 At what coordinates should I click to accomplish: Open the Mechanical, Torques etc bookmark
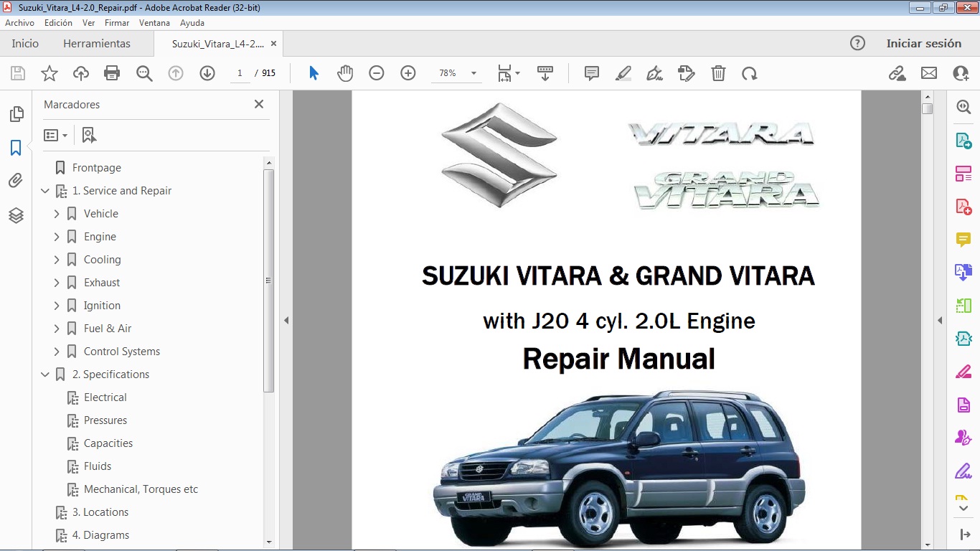click(141, 489)
